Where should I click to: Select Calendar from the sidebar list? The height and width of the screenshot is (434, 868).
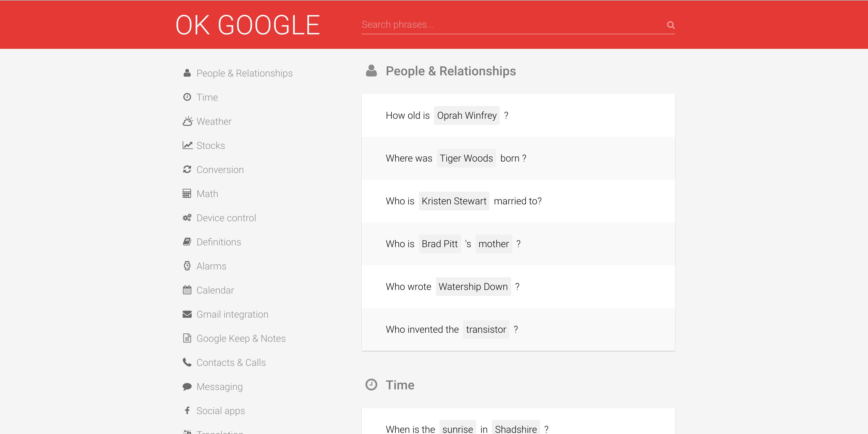pyautogui.click(x=215, y=290)
